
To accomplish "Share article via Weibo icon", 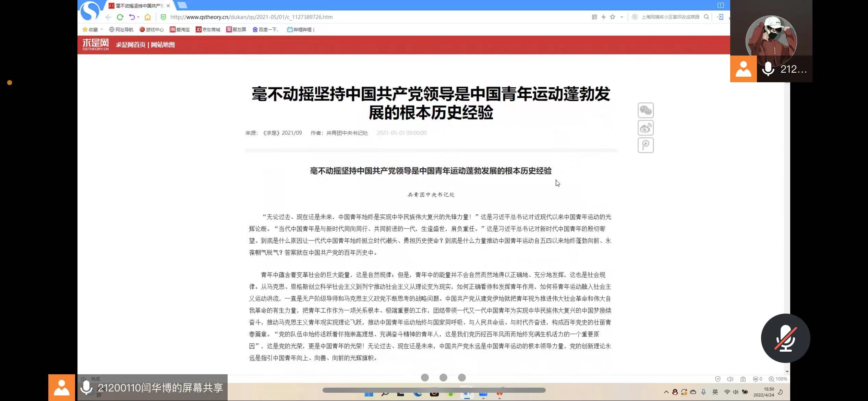I will point(646,128).
